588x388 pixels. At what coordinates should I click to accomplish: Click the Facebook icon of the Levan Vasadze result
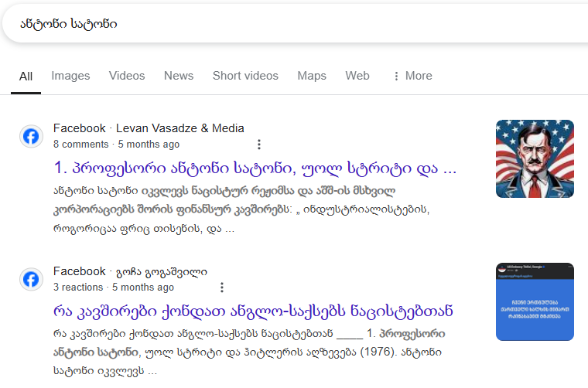31,136
